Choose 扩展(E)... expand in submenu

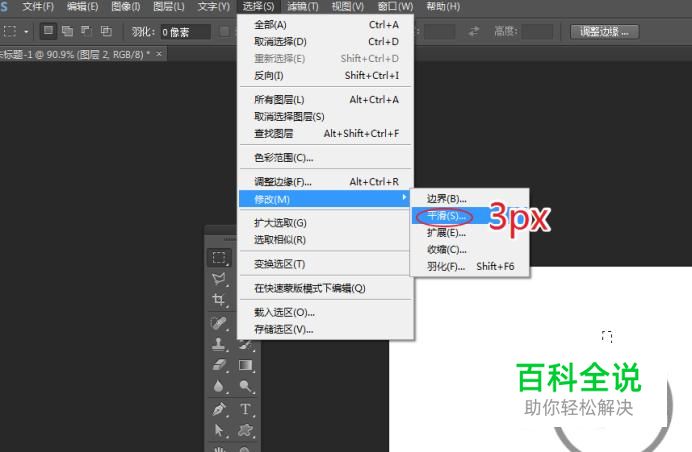(470, 233)
